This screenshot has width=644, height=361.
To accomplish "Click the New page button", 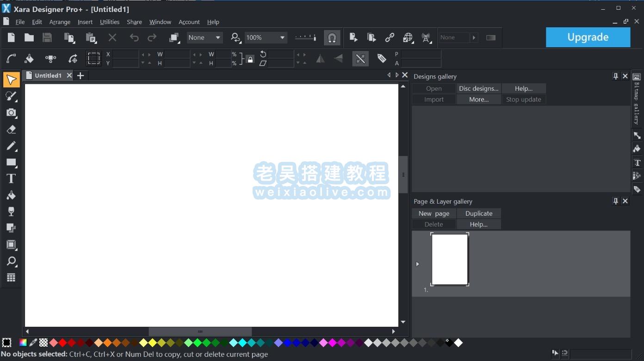I will (x=433, y=213).
